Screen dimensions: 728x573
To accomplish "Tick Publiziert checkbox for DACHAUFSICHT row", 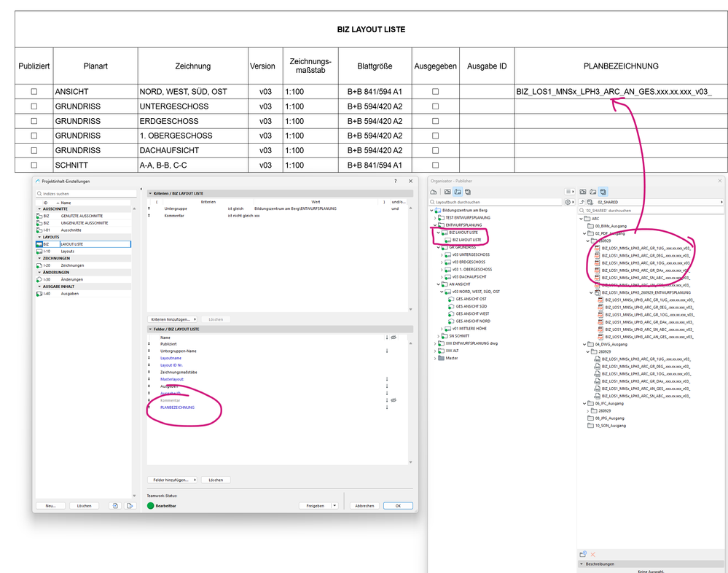I will click(x=34, y=150).
